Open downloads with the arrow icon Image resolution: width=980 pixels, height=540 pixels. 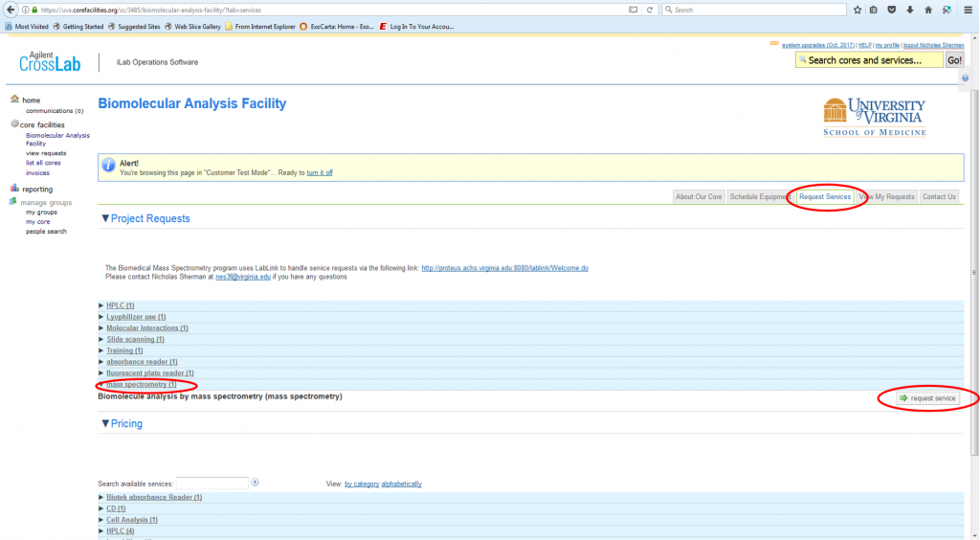(910, 10)
